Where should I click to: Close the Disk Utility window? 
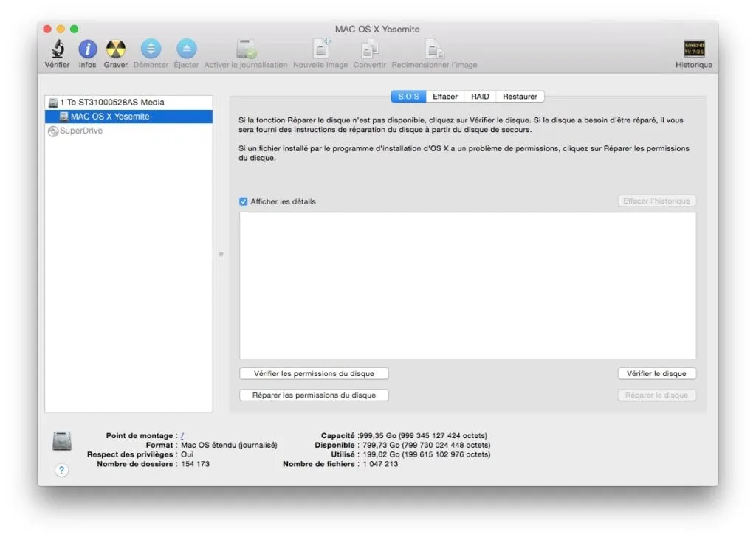(x=47, y=29)
